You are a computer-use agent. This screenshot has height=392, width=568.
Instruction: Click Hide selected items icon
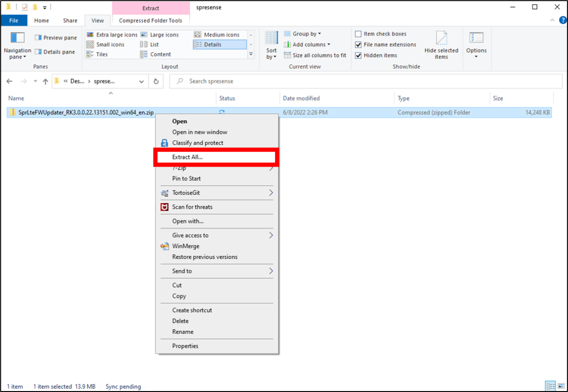click(x=441, y=38)
